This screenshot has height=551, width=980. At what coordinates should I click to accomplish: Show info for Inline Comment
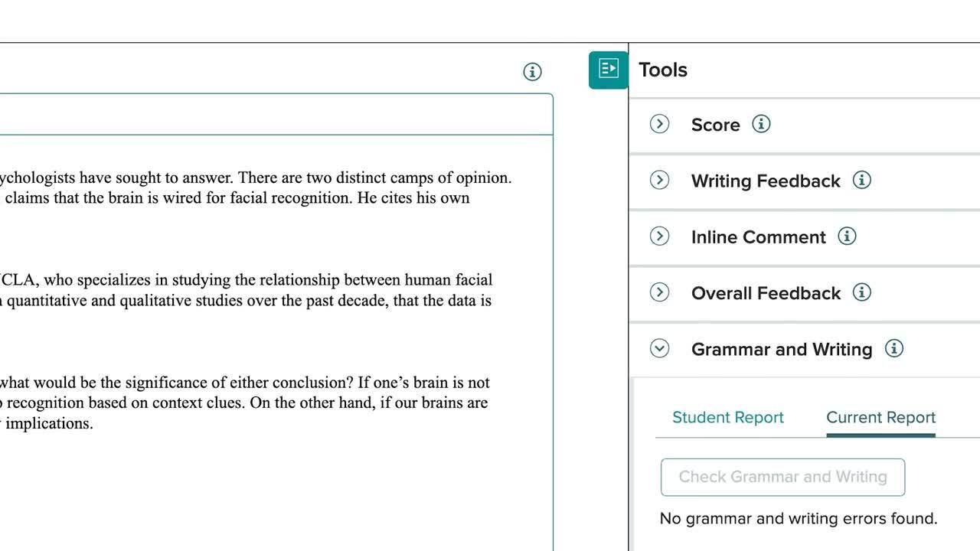pos(847,236)
